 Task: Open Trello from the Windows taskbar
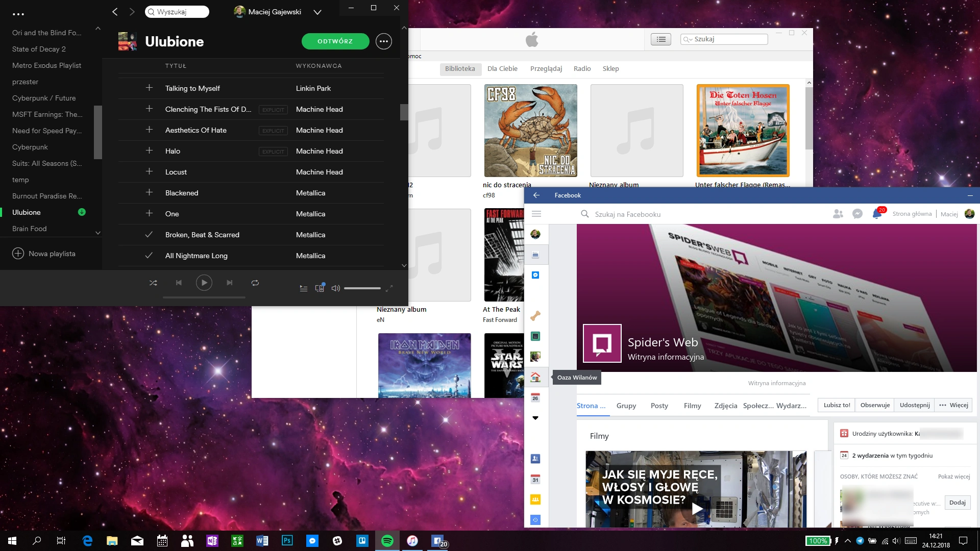(362, 541)
